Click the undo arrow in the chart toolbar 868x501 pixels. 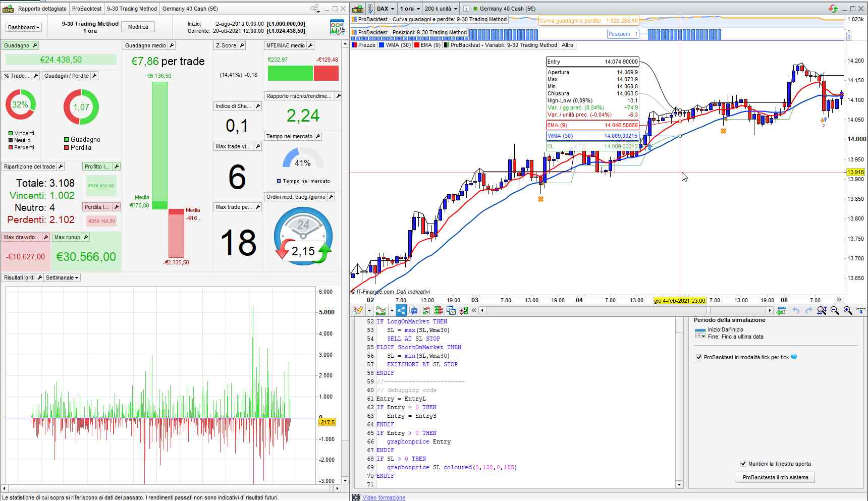796,311
